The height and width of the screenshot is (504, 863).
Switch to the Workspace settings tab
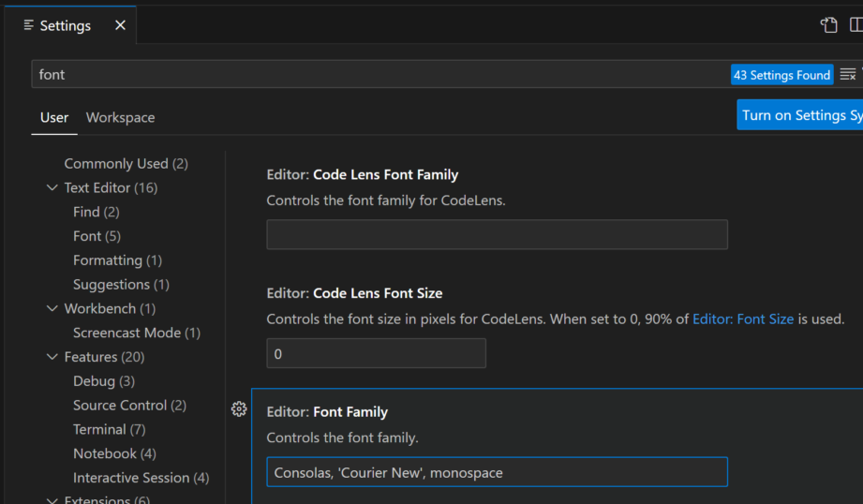pos(120,117)
